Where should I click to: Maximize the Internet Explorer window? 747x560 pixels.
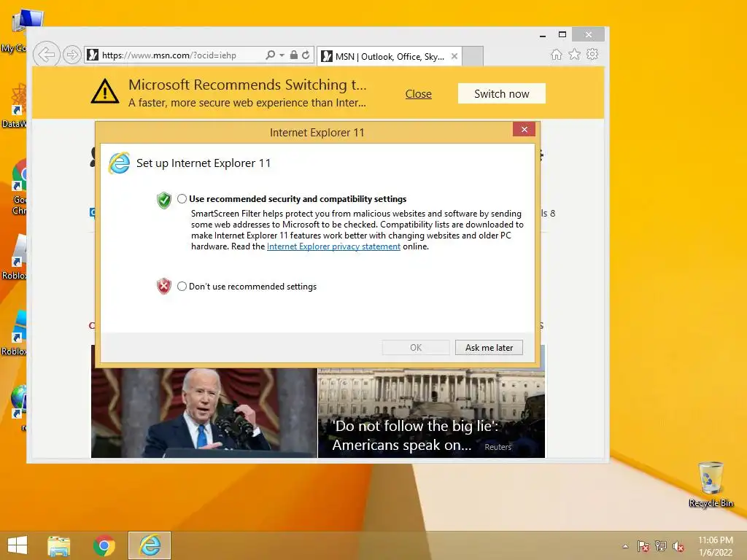(562, 35)
